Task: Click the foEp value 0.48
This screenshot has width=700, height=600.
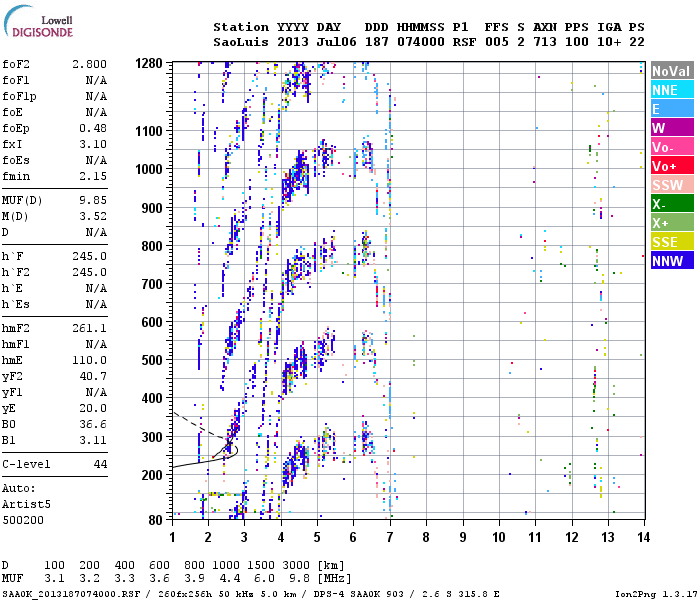Action: click(93, 128)
